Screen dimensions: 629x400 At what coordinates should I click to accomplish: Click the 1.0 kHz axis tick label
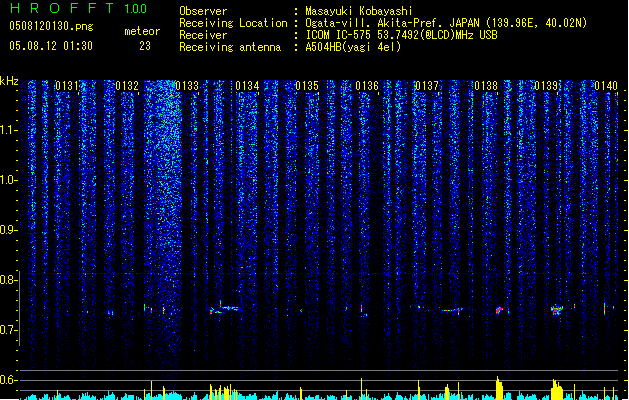click(8, 180)
